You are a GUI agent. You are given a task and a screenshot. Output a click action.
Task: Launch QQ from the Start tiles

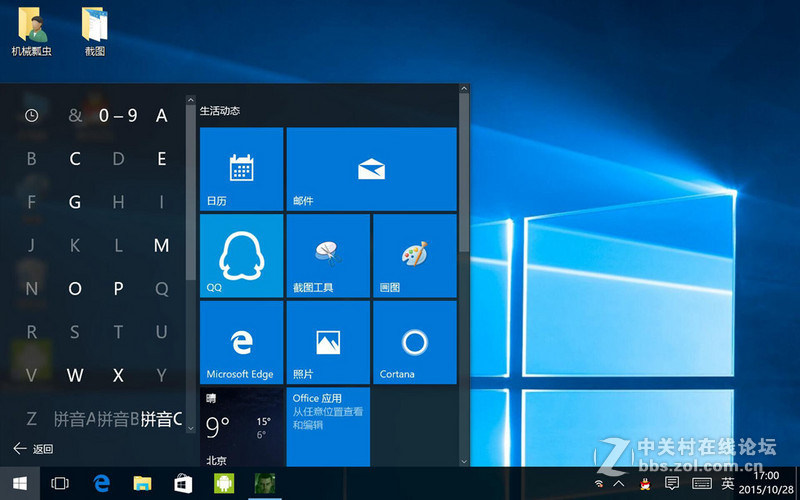click(x=241, y=255)
